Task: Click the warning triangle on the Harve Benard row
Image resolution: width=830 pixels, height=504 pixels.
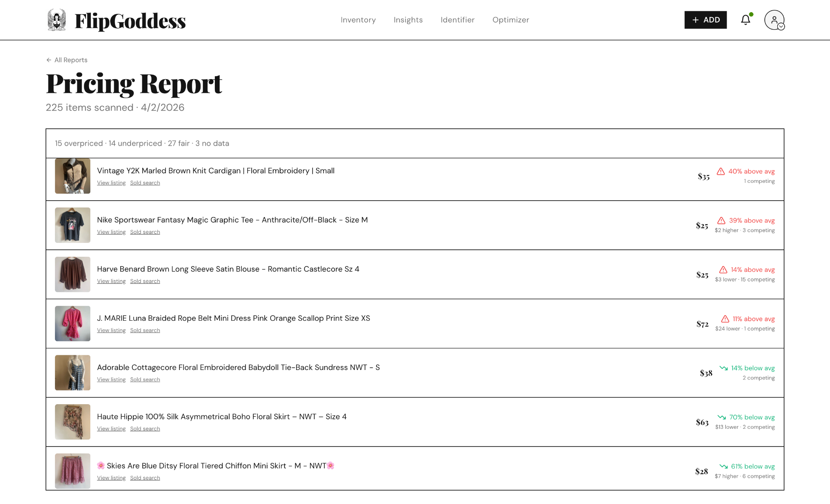Action: (723, 270)
